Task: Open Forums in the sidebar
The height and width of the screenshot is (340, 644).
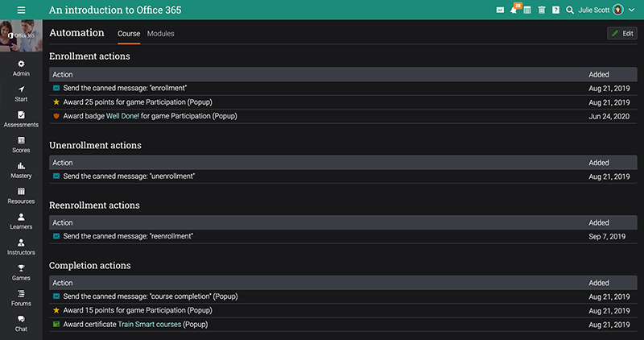Action: point(21,298)
